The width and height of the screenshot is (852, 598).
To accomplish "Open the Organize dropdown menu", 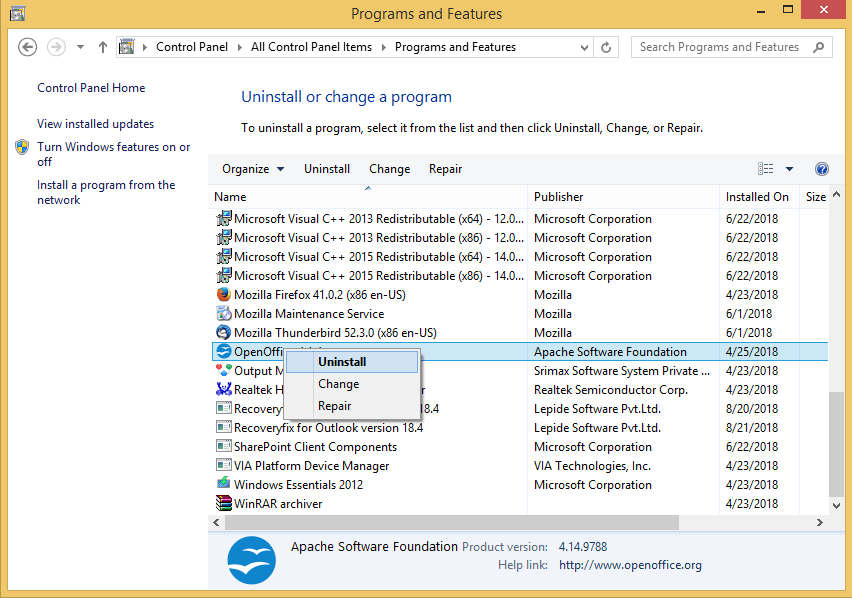I will pos(253,169).
